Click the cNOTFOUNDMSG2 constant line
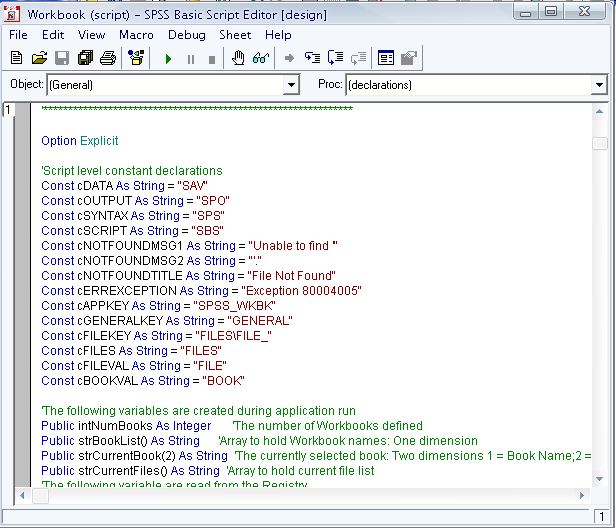The image size is (616, 528). click(151, 261)
